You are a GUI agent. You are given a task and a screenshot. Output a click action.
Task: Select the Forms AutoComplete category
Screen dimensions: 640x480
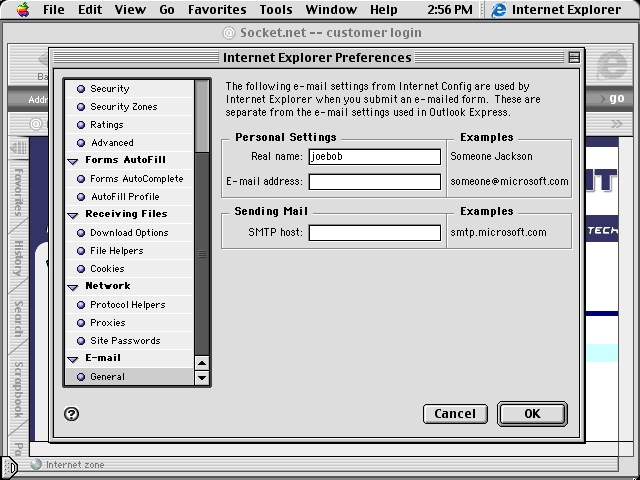tap(129, 179)
